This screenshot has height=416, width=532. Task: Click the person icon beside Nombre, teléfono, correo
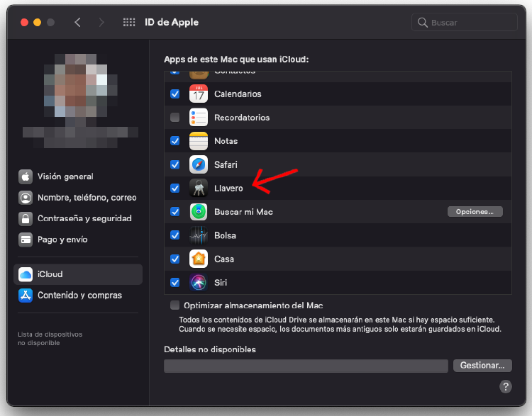point(26,198)
